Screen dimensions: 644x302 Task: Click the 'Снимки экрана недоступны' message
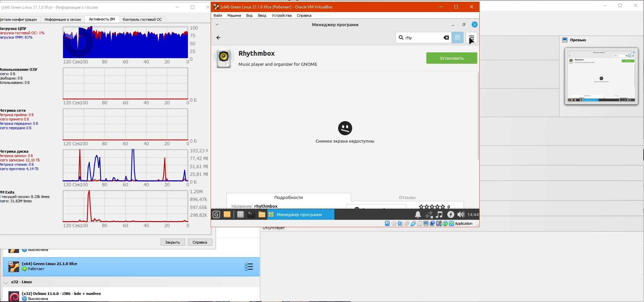coord(345,141)
